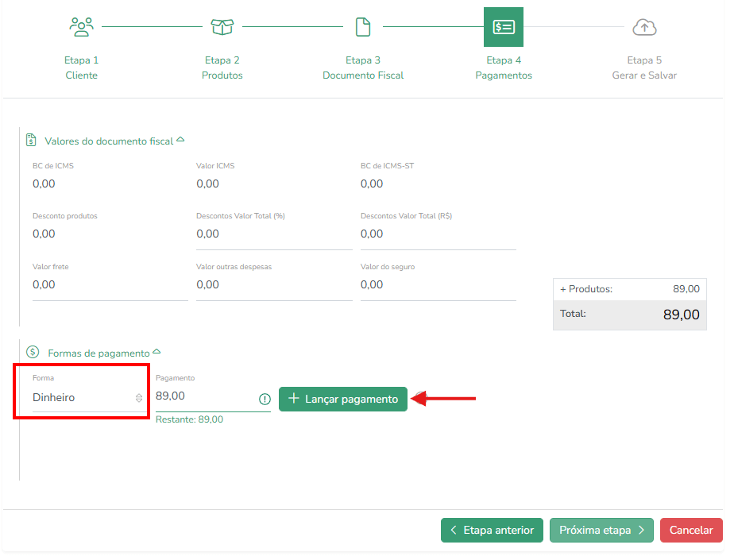
Task: Click the fiscal document receipt icon
Action: click(x=31, y=140)
